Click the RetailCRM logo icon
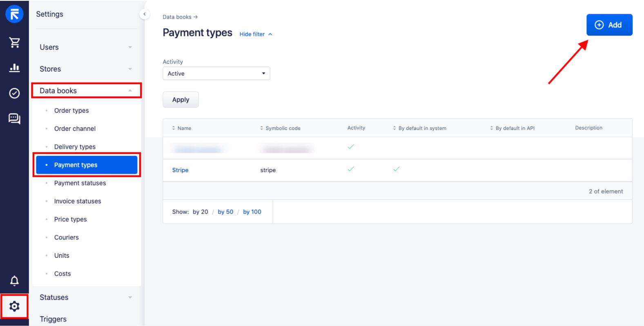 14,14
